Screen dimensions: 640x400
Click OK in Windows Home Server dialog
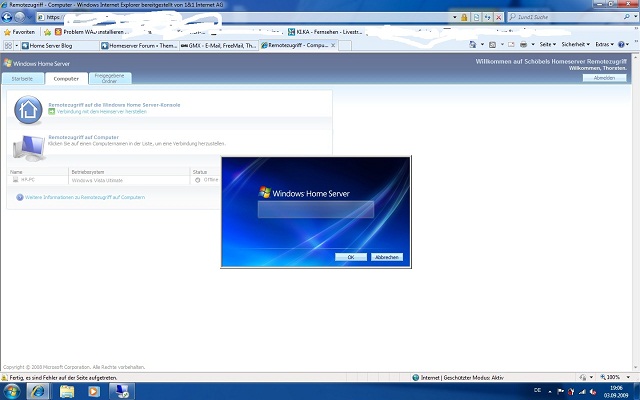point(351,257)
